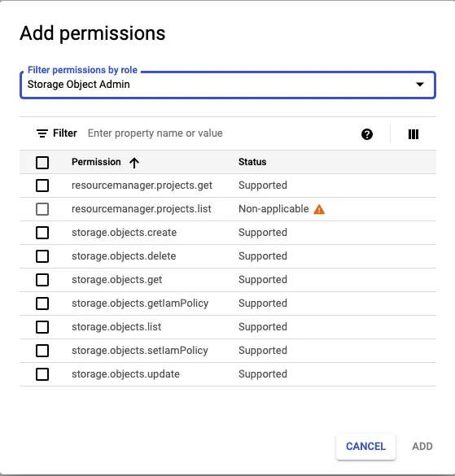Check the storage.objects.update checkbox
Screen dimensions: 455x476
pos(42,374)
